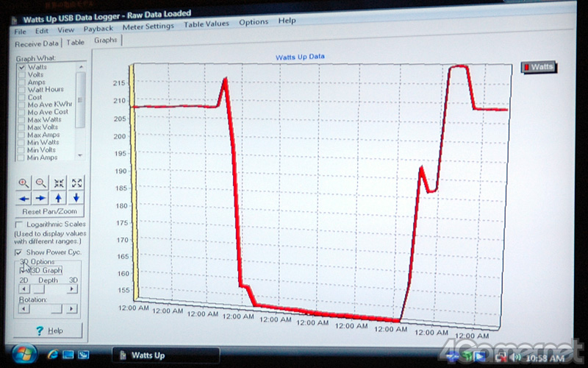588x368 pixels.
Task: Open the Table Values menu
Action: click(207, 24)
